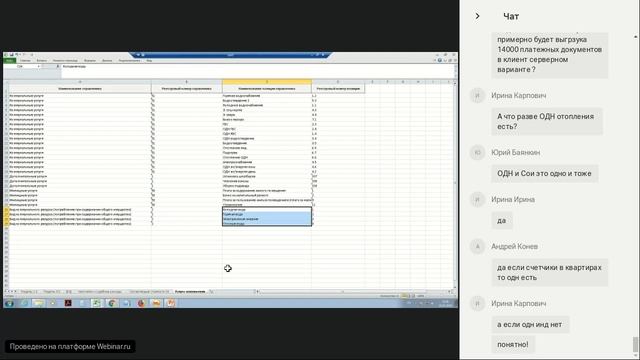Switch to the Разметка страницы ribbon tab
This screenshot has width=640, height=360.
(65, 60)
